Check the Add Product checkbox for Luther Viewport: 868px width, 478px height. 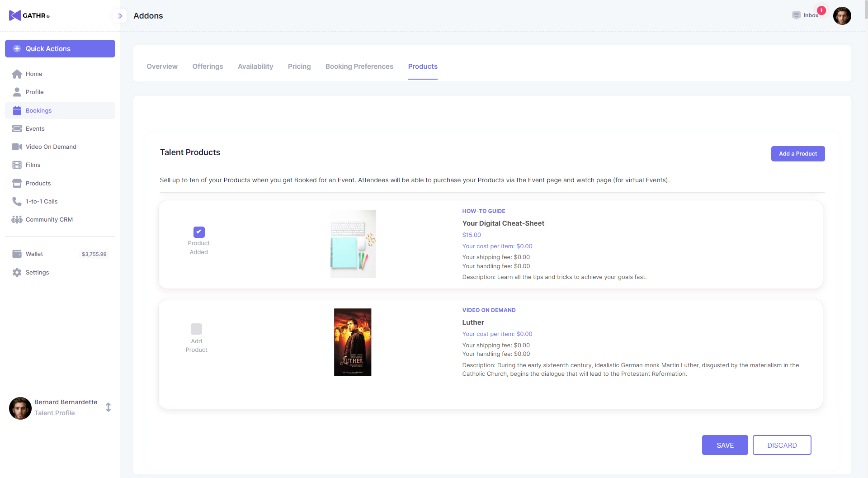(196, 329)
